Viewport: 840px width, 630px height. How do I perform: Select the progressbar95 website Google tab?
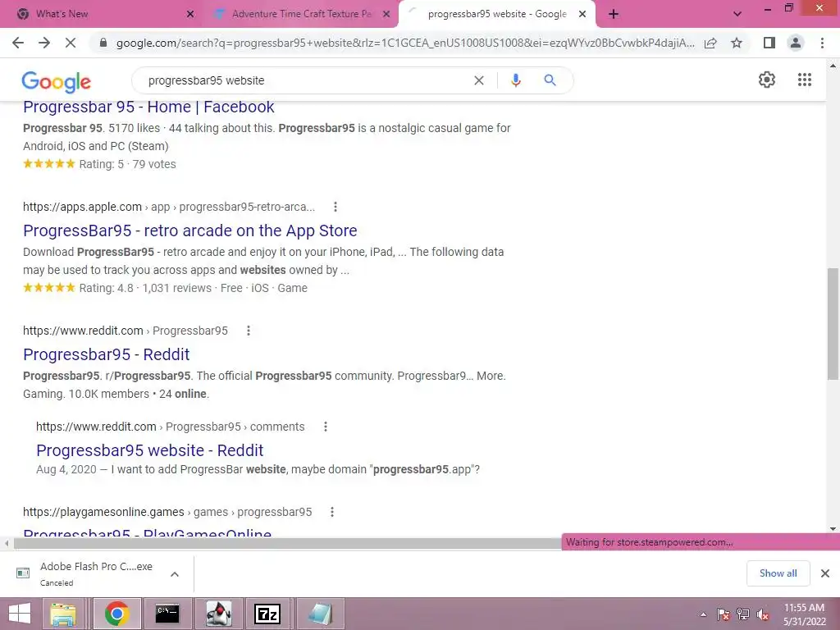pos(496,14)
